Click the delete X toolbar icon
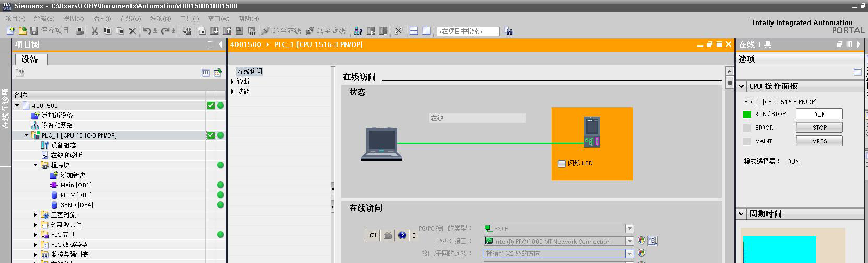Screen dimensions: 868x263 tap(133, 31)
